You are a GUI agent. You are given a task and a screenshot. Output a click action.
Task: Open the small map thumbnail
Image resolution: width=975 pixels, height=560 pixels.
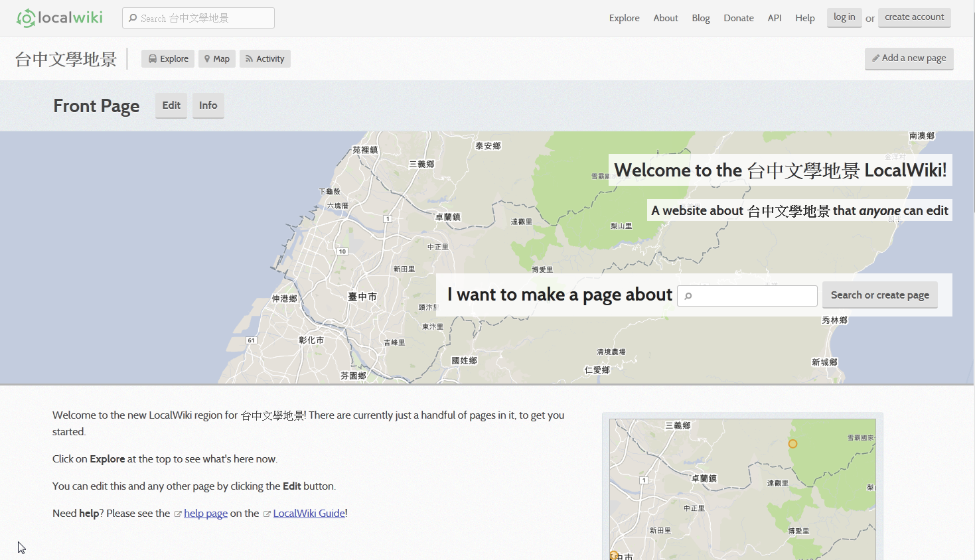(x=743, y=489)
